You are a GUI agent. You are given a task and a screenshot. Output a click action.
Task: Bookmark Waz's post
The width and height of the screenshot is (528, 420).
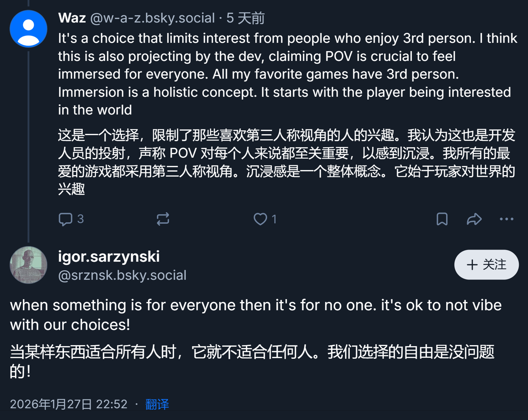pos(442,219)
